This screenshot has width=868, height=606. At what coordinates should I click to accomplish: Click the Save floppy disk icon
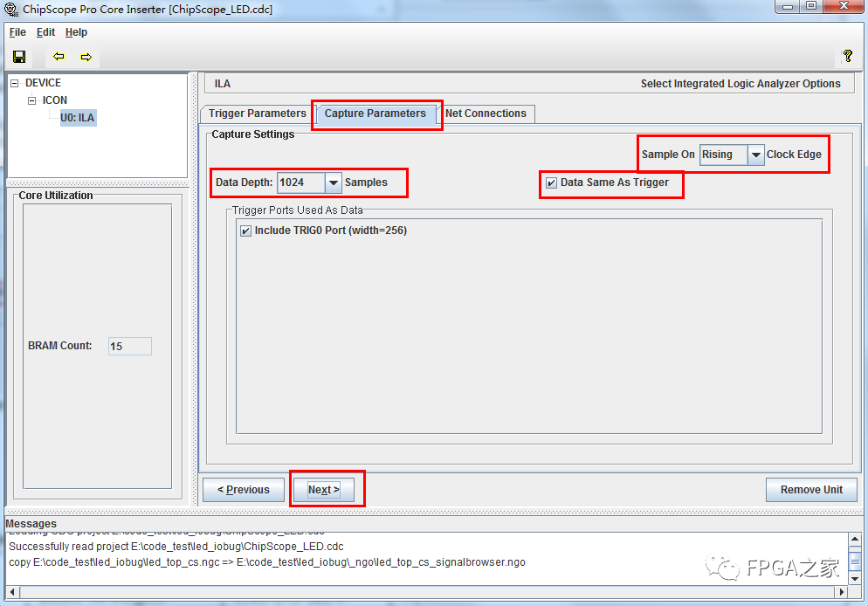[19, 57]
